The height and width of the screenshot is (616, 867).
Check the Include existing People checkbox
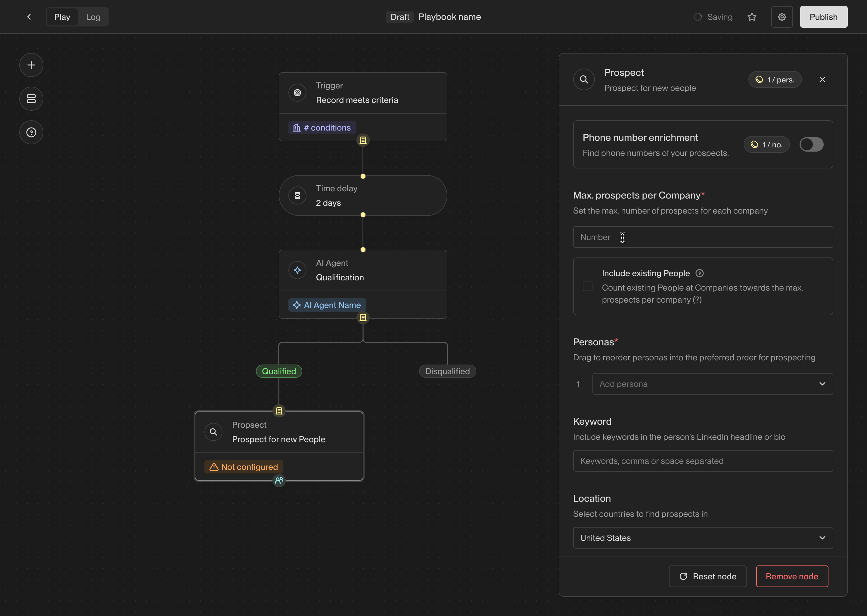(x=587, y=286)
